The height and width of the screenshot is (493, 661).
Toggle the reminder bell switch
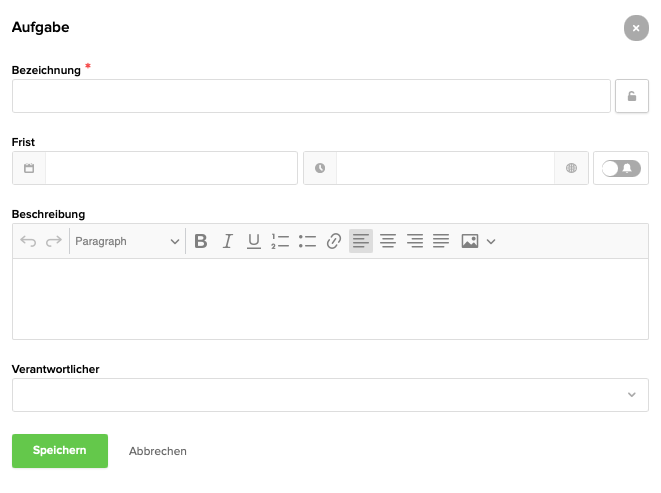[x=621, y=168]
